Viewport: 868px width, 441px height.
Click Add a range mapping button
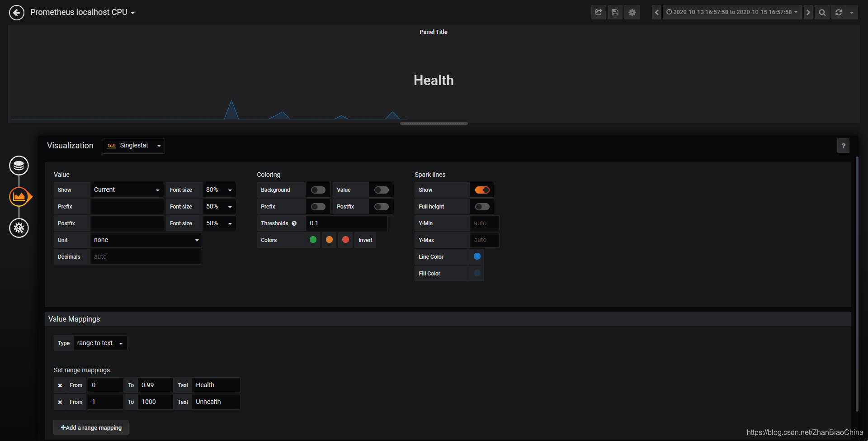tap(91, 428)
